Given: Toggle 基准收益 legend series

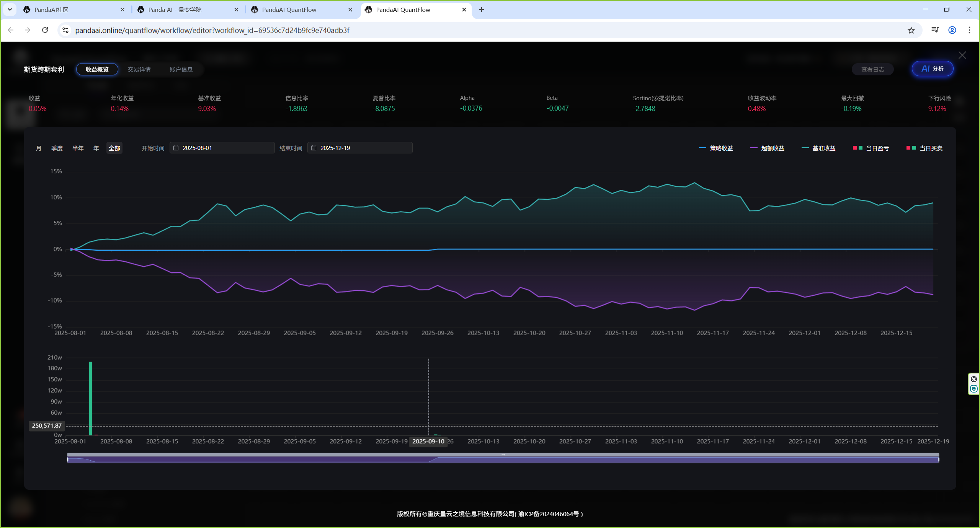Looking at the screenshot, I should coord(818,148).
